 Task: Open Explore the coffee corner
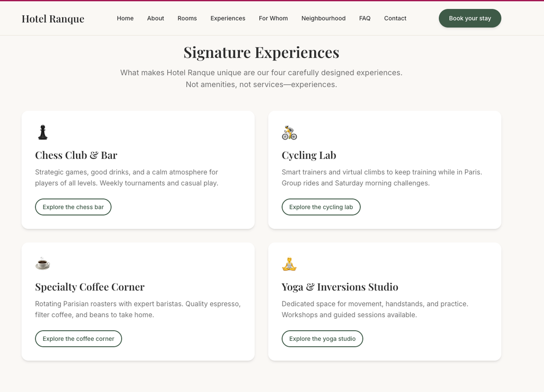click(x=78, y=339)
